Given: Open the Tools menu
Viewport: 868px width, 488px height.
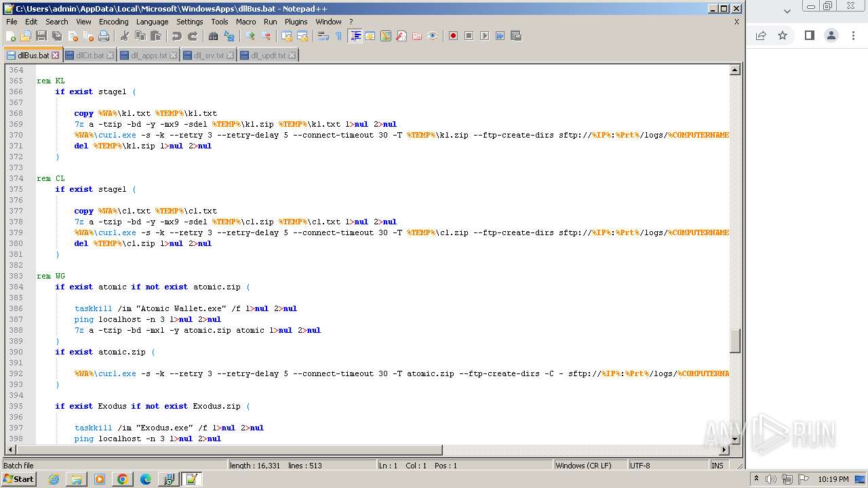Looking at the screenshot, I should 220,22.
